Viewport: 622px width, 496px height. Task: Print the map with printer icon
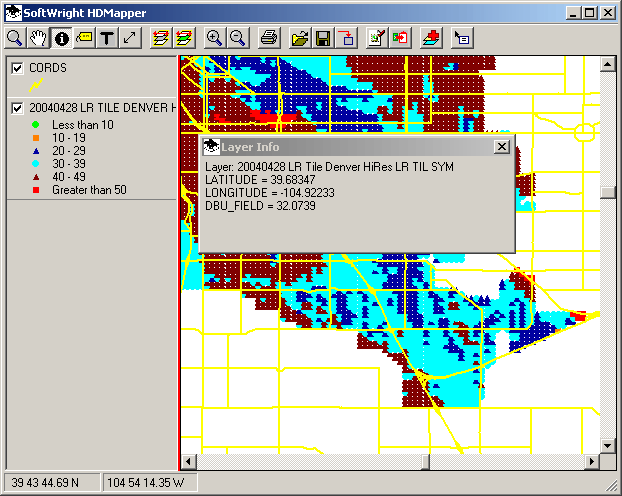click(269, 38)
